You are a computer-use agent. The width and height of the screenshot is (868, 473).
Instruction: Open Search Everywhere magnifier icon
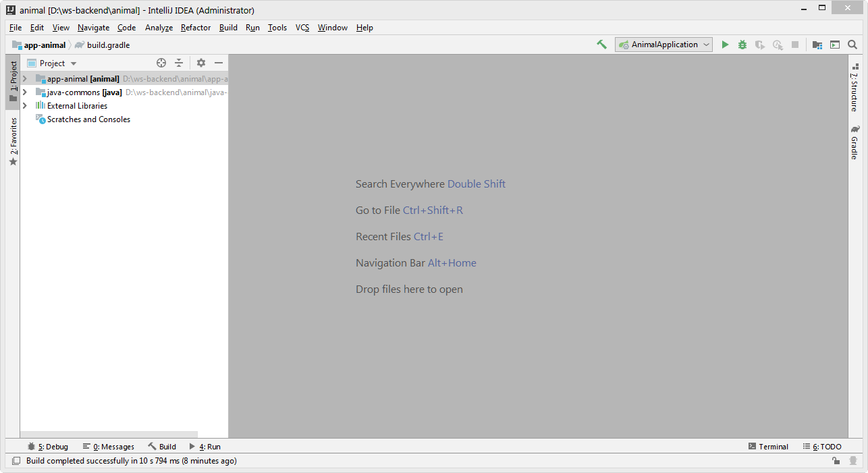click(x=852, y=45)
